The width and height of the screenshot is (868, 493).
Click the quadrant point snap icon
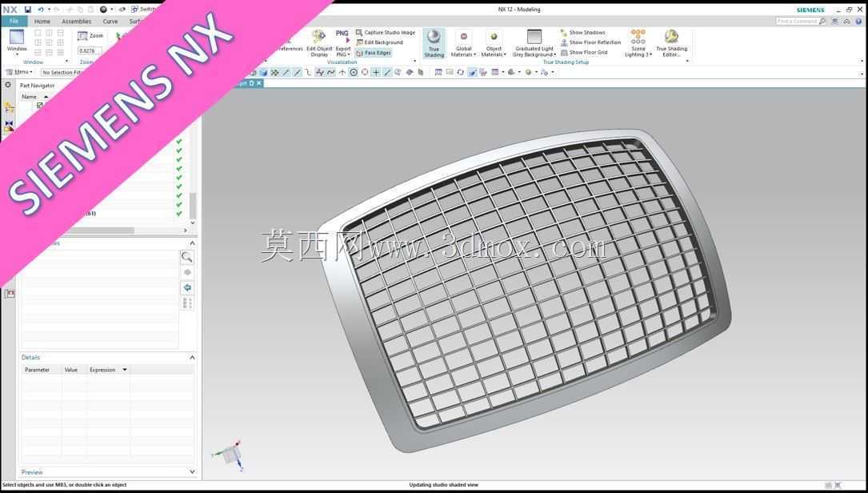365,73
